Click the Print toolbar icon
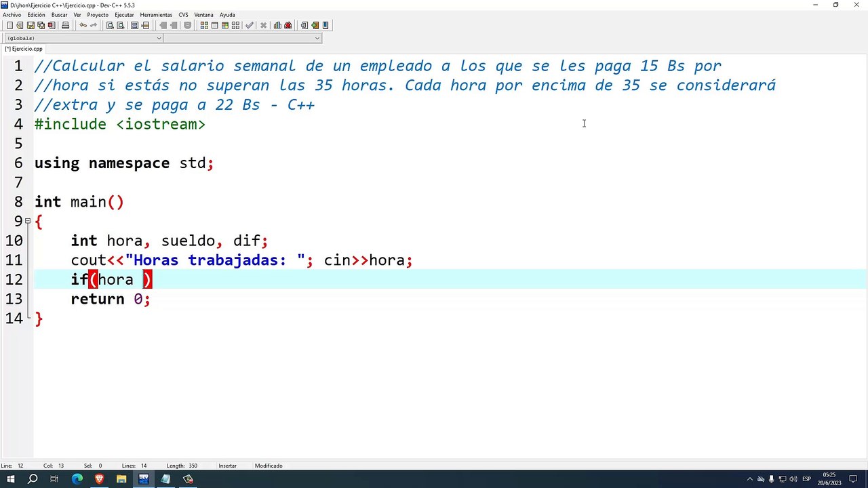The image size is (868, 488). point(65,25)
